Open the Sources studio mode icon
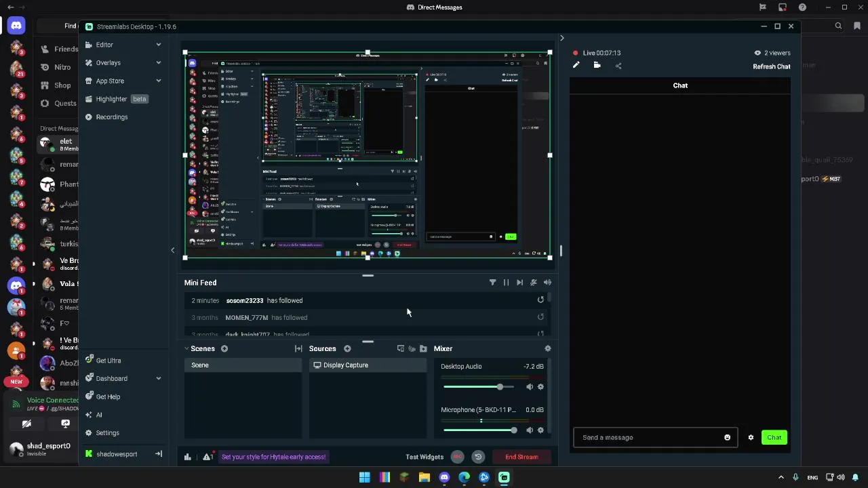This screenshot has width=868, height=488. pos(401,348)
